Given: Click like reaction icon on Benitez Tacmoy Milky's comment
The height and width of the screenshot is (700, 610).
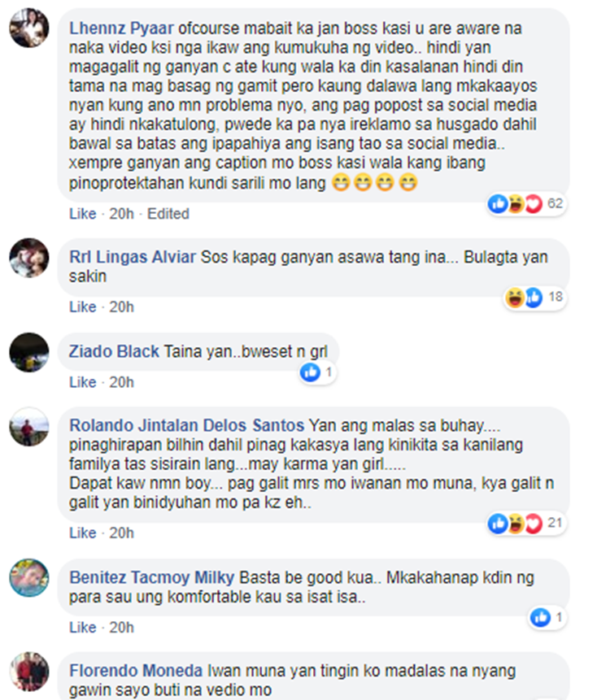Looking at the screenshot, I should (x=540, y=617).
